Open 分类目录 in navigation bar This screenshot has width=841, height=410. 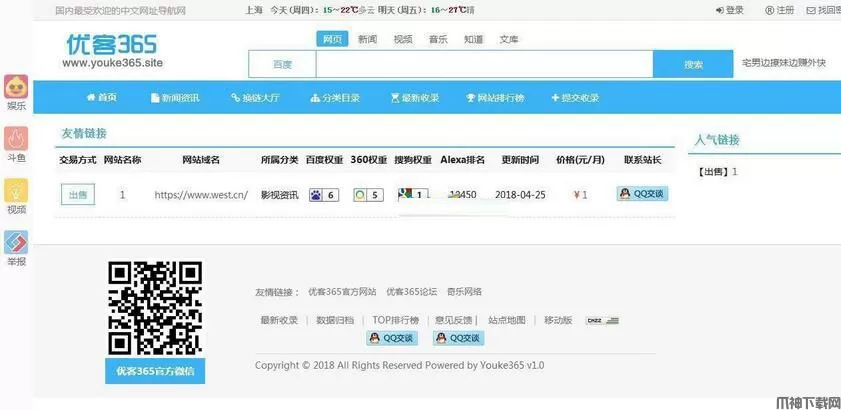335,98
